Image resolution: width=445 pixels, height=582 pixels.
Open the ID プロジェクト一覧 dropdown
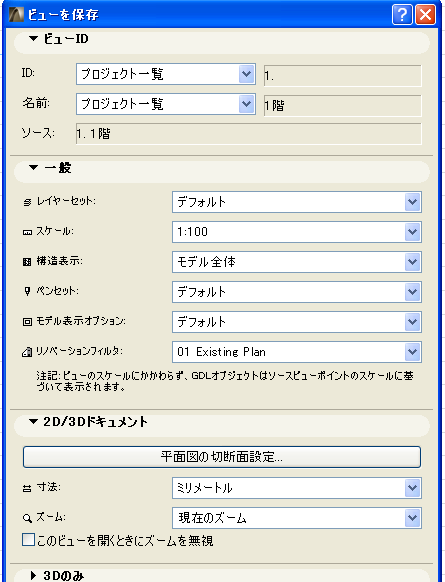(166, 74)
